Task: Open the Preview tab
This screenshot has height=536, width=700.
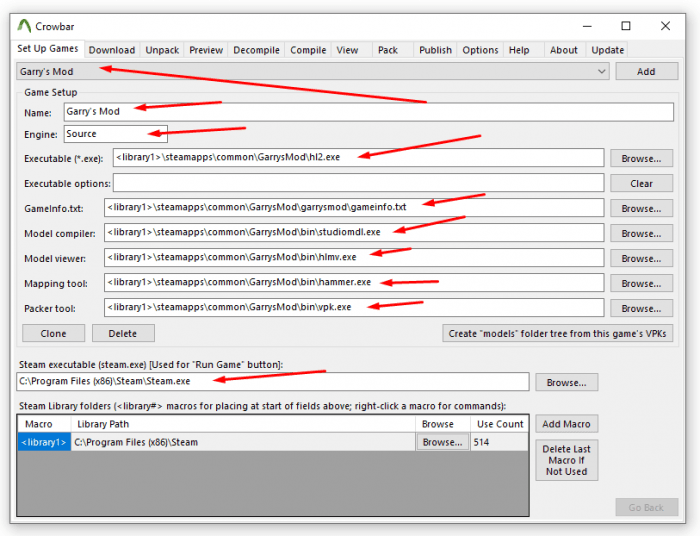Action: click(x=206, y=50)
